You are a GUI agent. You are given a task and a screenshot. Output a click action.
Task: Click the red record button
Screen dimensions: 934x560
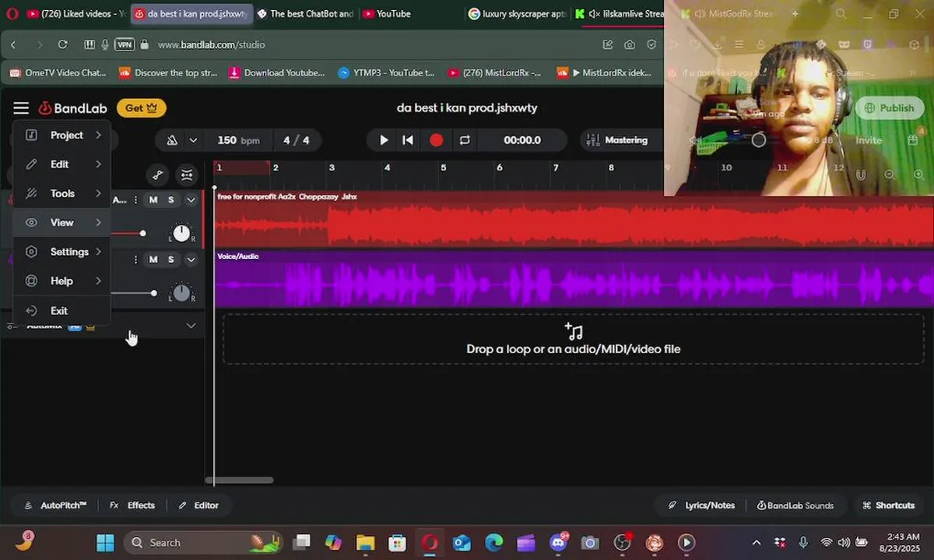pos(437,140)
